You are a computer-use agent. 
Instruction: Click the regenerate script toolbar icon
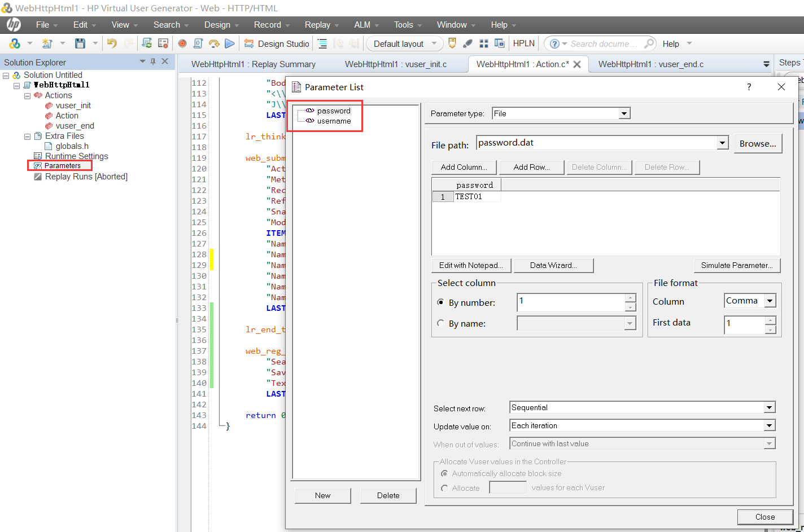click(x=147, y=43)
